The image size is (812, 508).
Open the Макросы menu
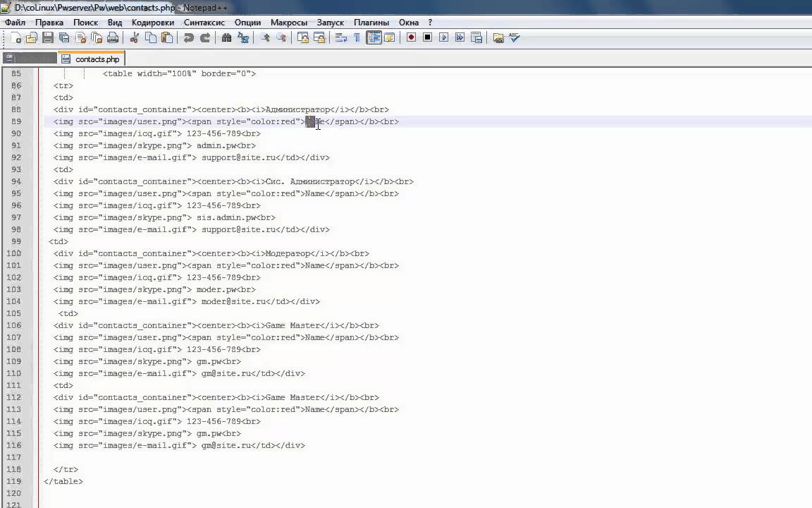[289, 23]
